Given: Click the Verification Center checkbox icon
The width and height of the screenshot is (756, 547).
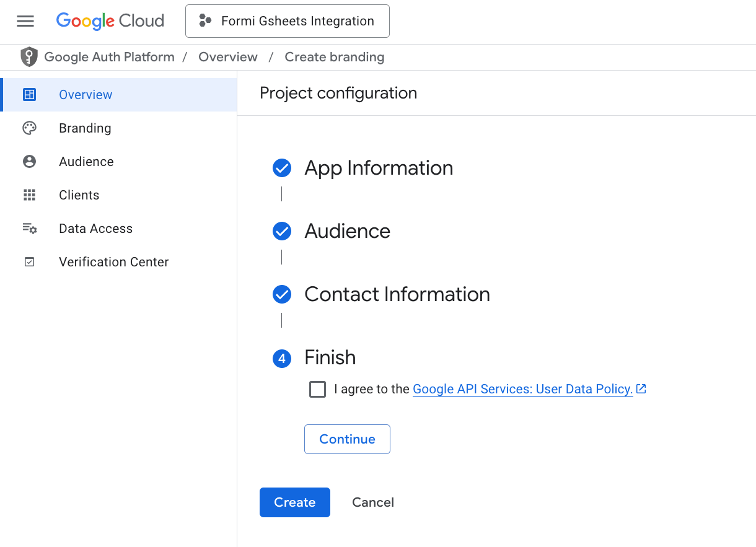Looking at the screenshot, I should click(x=29, y=262).
